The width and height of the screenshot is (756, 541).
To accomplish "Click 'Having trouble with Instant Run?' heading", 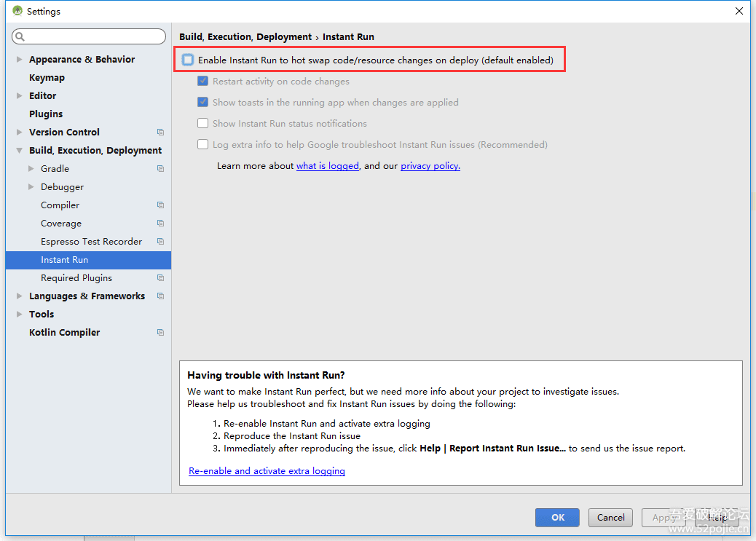I will click(266, 375).
